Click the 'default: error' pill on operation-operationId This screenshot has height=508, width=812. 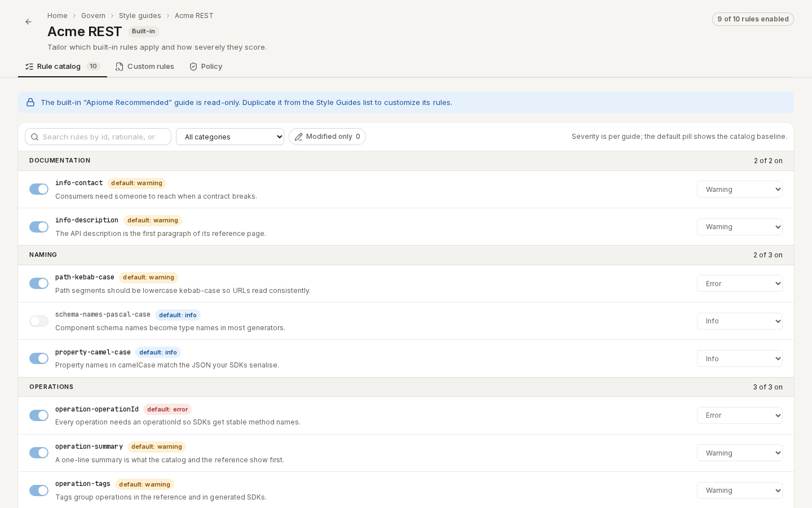point(167,409)
